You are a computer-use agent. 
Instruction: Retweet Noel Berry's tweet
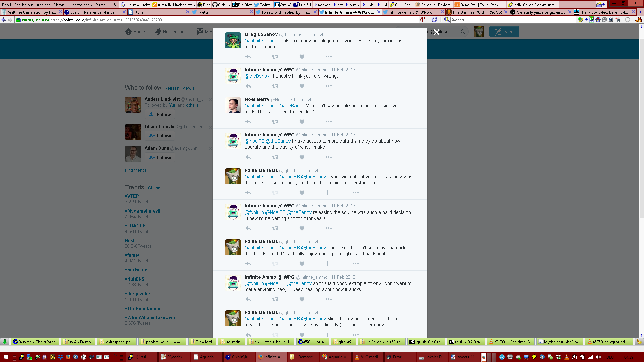point(275,122)
